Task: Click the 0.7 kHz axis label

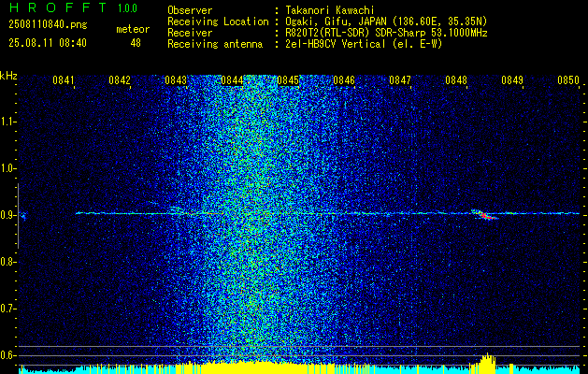Action: 7,309
